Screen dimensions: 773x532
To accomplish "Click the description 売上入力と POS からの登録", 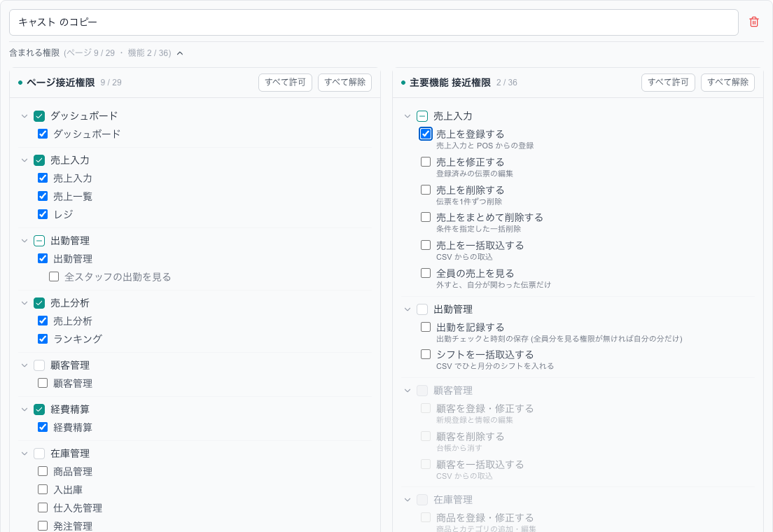I will 485,146.
